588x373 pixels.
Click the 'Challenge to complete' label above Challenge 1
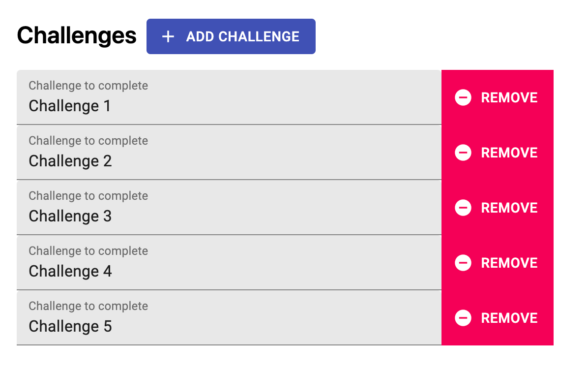coord(88,86)
